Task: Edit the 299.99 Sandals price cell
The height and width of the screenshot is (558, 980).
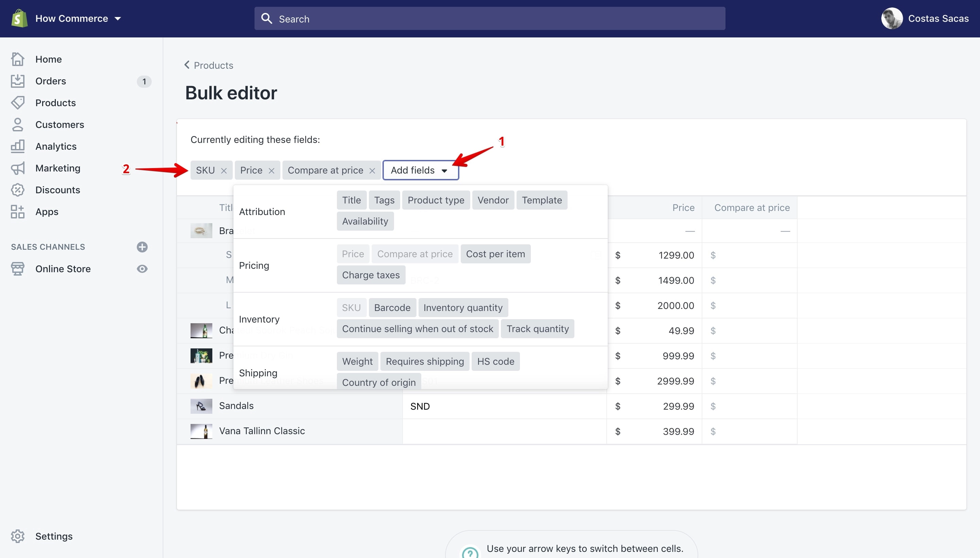Action: 654,406
